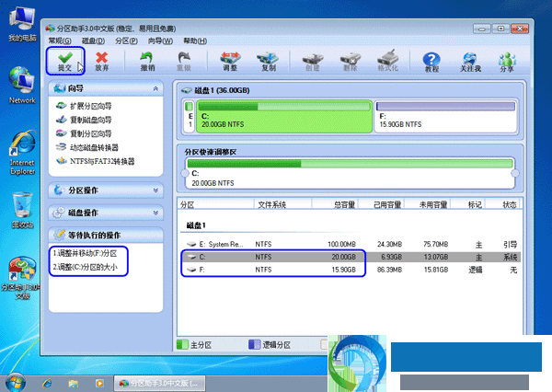
Task: Open the 常规(G) menu
Action: pos(60,40)
